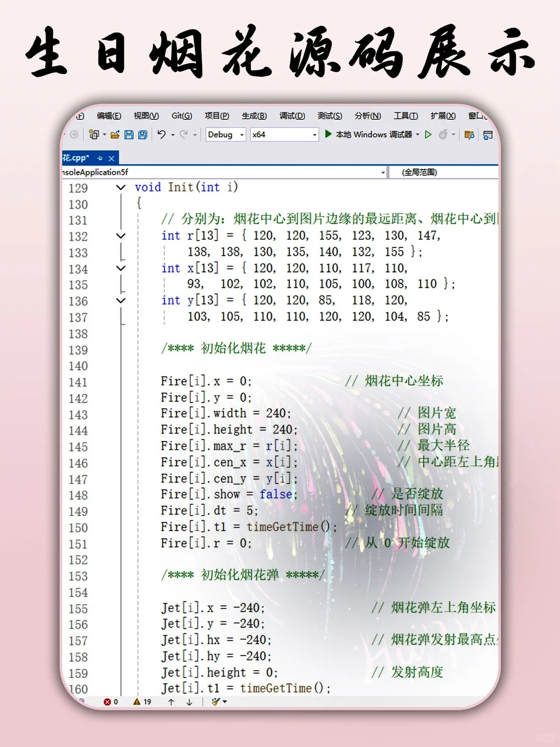Click the 19 warnings indicator
Viewport: 560px width, 747px height.
143,701
